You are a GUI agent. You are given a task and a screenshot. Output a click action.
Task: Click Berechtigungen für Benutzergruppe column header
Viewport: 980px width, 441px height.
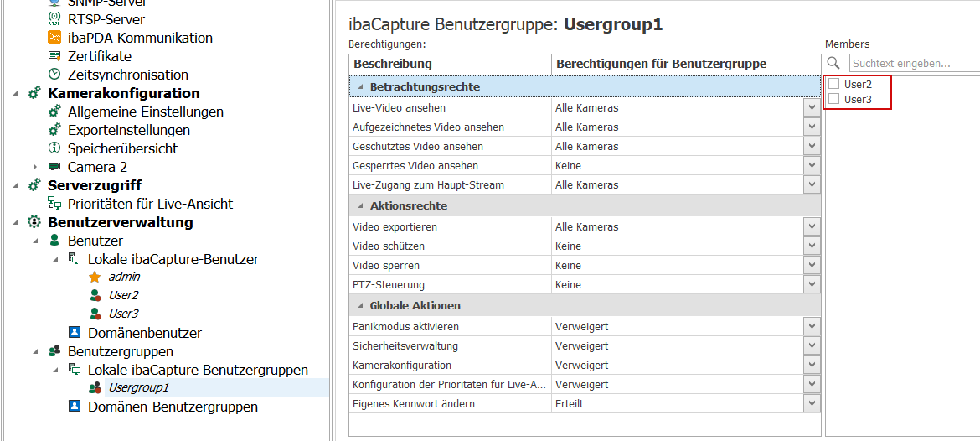click(686, 65)
